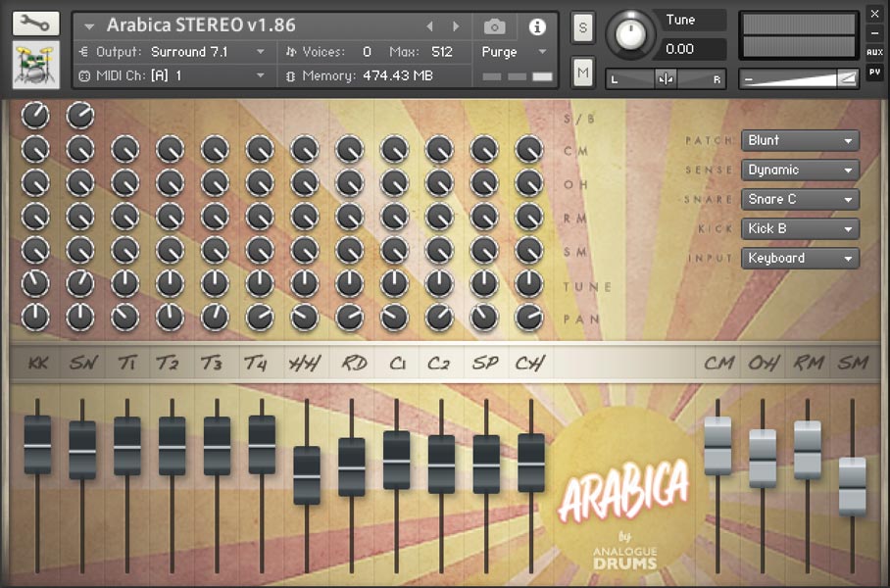Solo the instrument with the S button
Screen dimensions: 890x588
click(583, 27)
